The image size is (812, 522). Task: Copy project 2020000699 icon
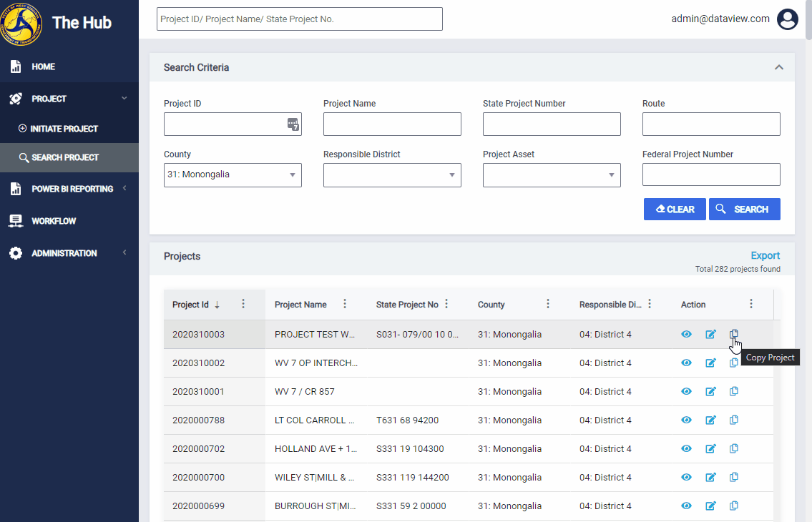(x=734, y=506)
